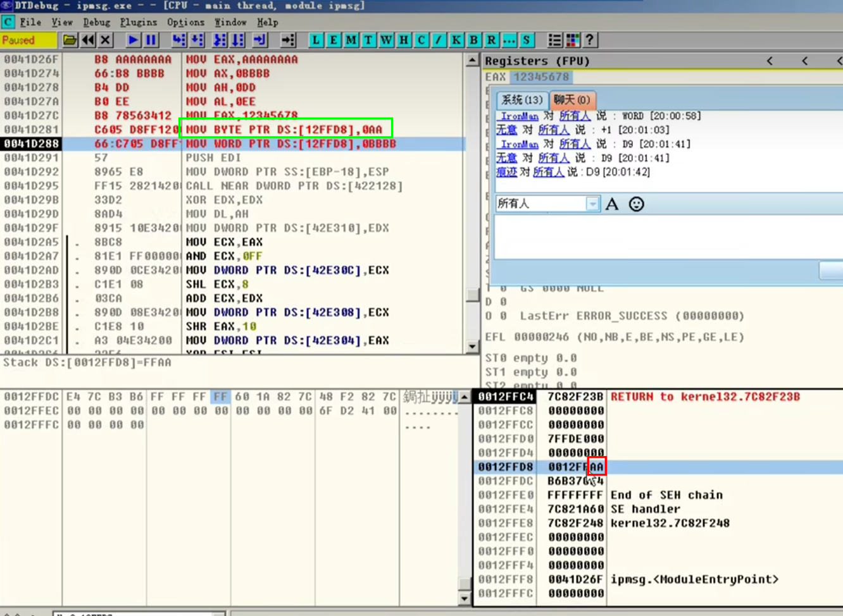This screenshot has height=616, width=843.
Task: Open Source window with S button
Action: [526, 40]
